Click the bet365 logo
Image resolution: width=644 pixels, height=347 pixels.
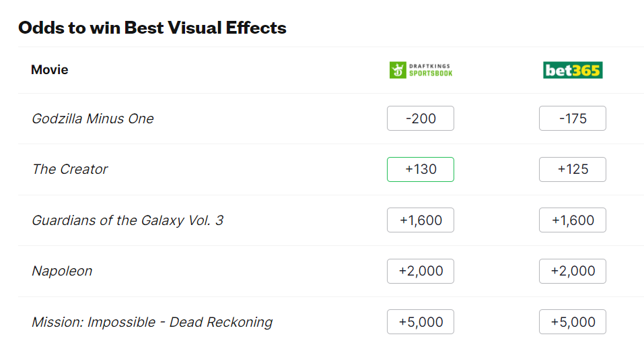pos(573,69)
